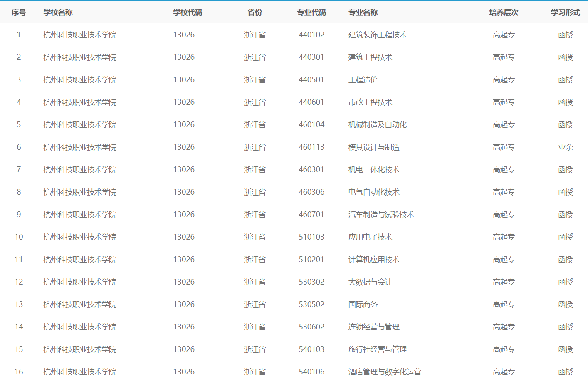Select the 汽车制造与试验技术 major
The image size is (588, 379).
[381, 215]
